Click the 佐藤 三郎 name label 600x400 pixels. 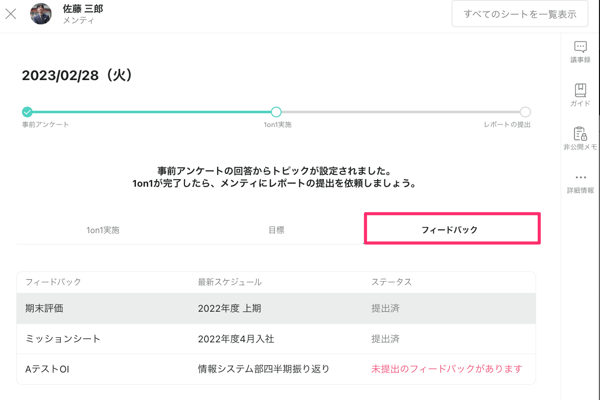[x=83, y=9]
